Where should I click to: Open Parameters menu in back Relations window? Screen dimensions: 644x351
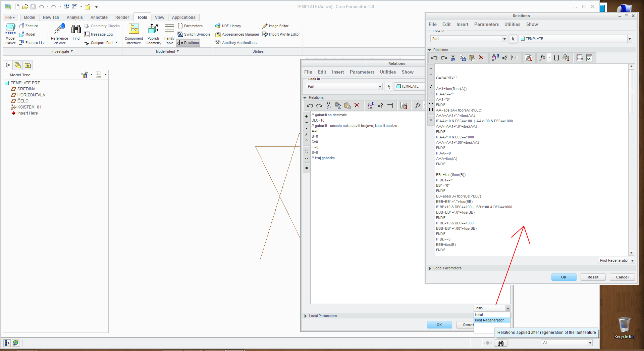coord(362,72)
